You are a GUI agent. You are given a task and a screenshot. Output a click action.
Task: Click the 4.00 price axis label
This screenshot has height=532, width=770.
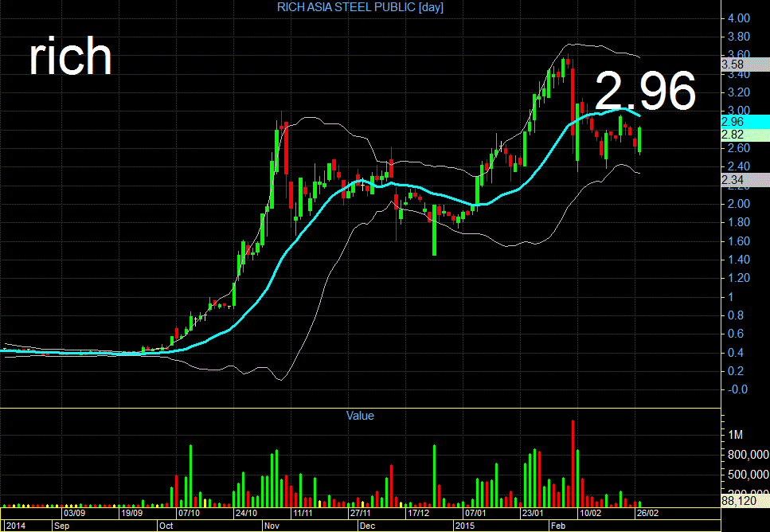(739, 18)
